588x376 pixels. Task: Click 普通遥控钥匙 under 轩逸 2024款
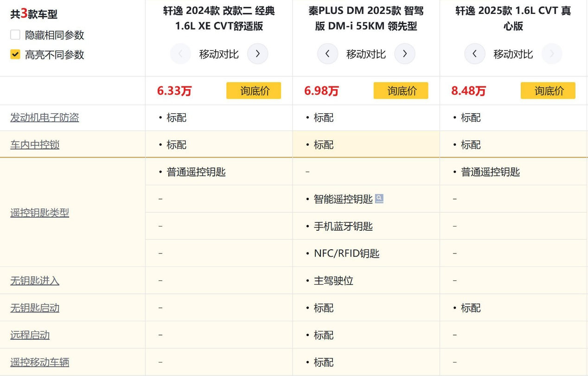[x=196, y=172]
